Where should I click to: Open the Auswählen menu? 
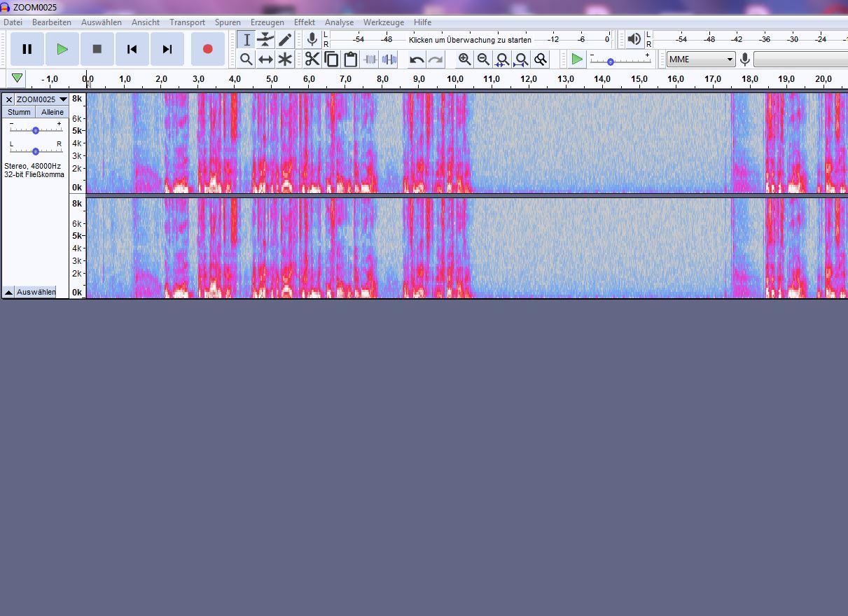(x=102, y=22)
